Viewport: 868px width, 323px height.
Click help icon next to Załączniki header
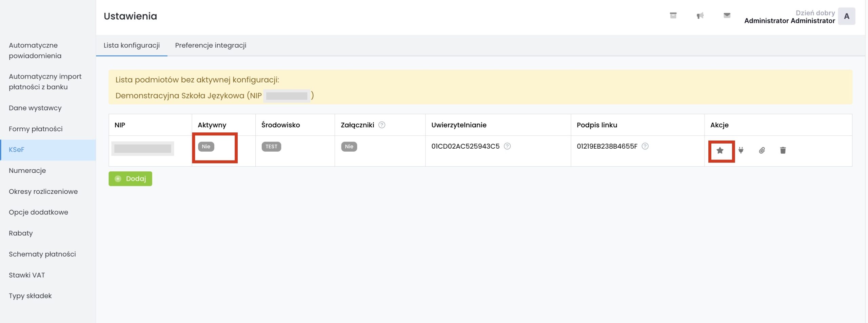[382, 125]
